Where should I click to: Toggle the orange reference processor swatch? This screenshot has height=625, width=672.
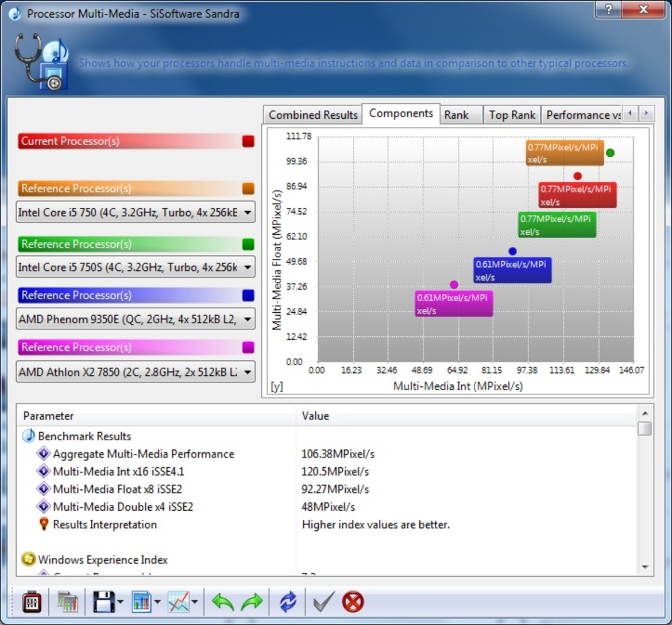[248, 188]
